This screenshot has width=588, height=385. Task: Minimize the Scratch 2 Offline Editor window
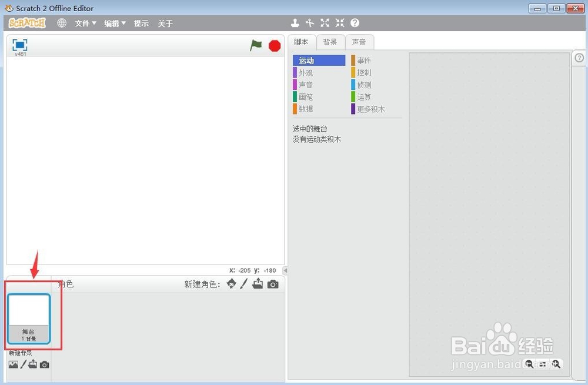pyautogui.click(x=537, y=8)
